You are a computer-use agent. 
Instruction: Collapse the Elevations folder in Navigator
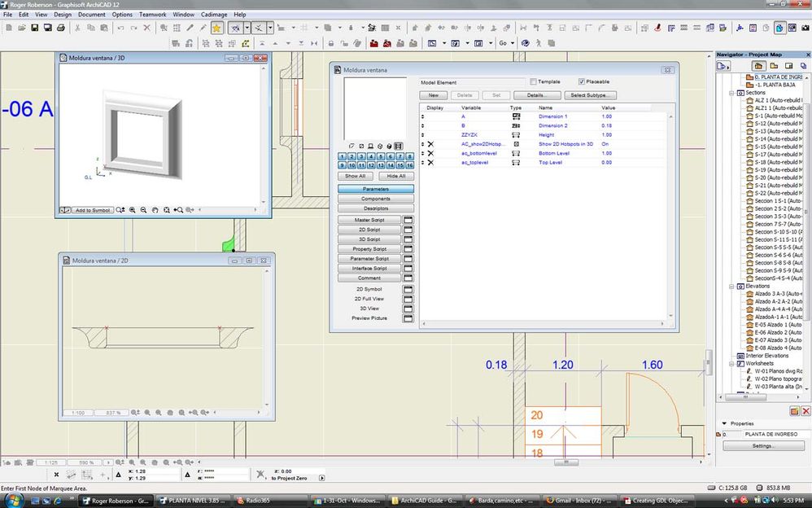[730, 287]
